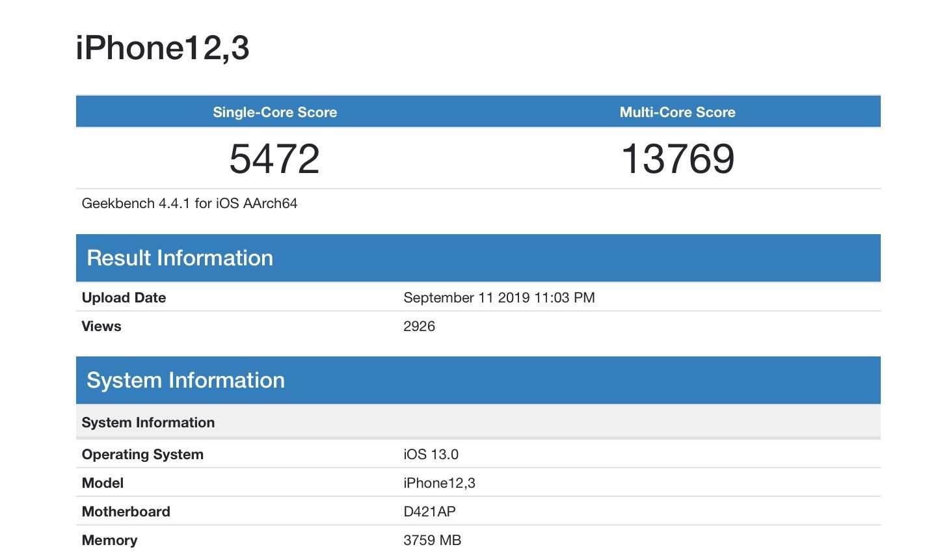
Task: Select the iPhone12,3 model value in the table
Action: 439,483
